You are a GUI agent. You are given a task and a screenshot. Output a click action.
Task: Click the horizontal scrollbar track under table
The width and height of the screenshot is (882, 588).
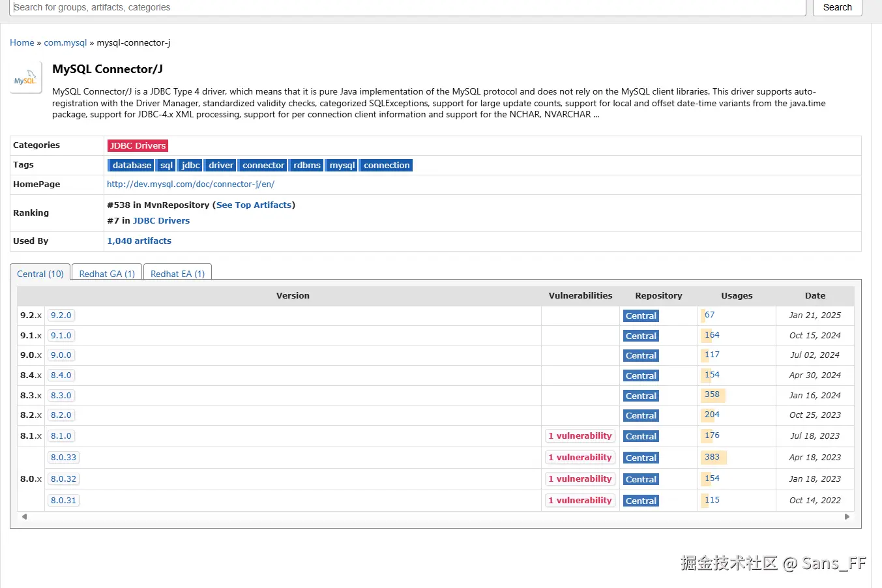click(435, 516)
